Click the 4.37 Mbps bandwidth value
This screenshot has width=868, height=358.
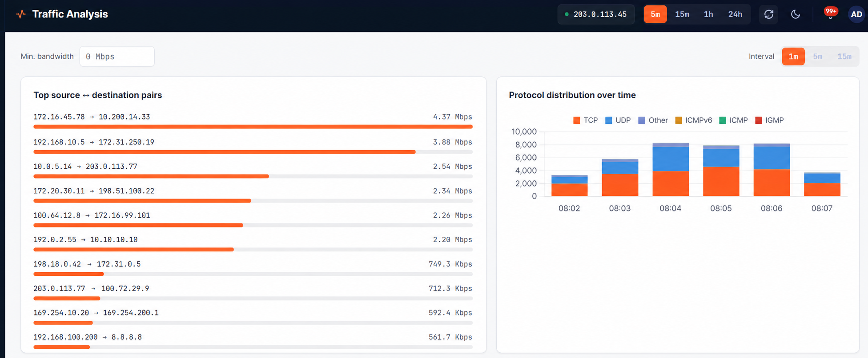pos(453,117)
